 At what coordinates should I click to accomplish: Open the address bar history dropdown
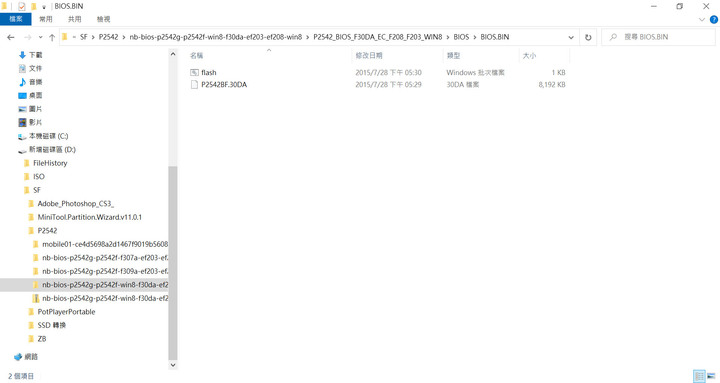(x=571, y=37)
